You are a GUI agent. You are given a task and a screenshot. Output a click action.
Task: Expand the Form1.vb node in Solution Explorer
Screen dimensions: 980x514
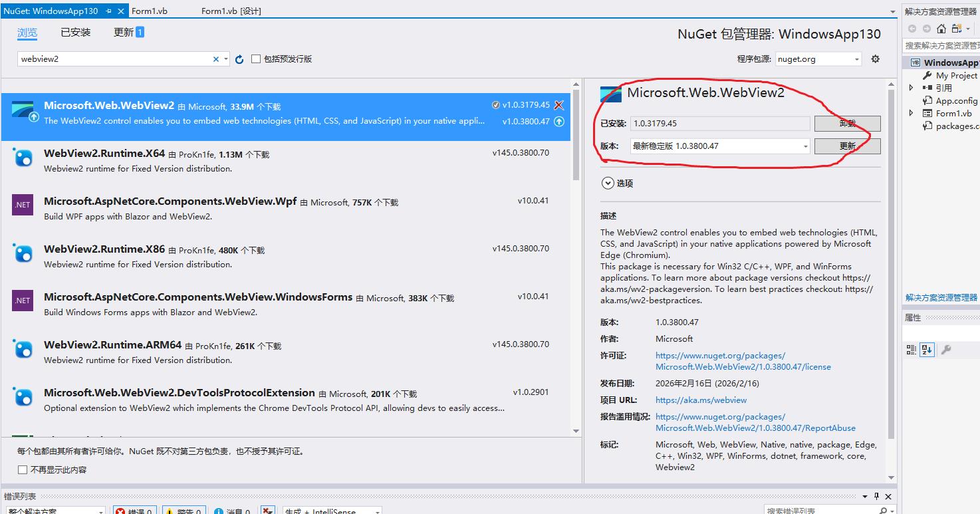pyautogui.click(x=912, y=113)
